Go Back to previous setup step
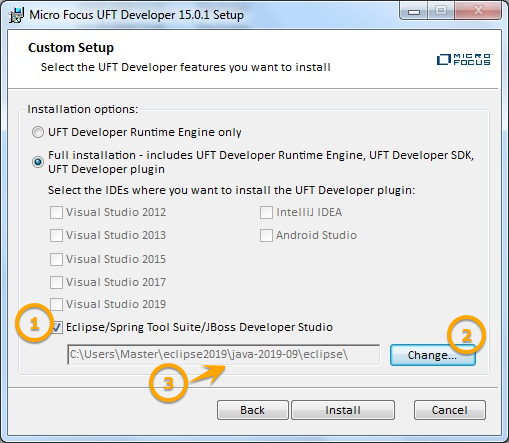This screenshot has width=509, height=443. (253, 410)
